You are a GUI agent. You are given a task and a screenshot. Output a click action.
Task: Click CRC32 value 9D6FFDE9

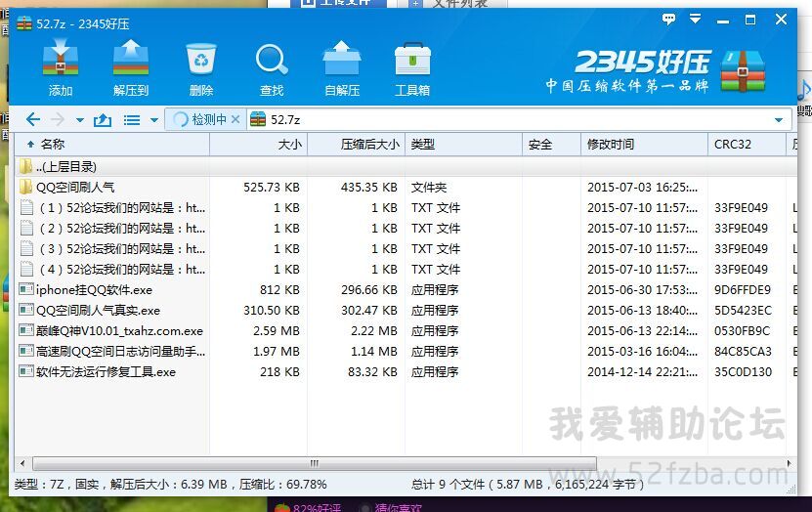742,290
